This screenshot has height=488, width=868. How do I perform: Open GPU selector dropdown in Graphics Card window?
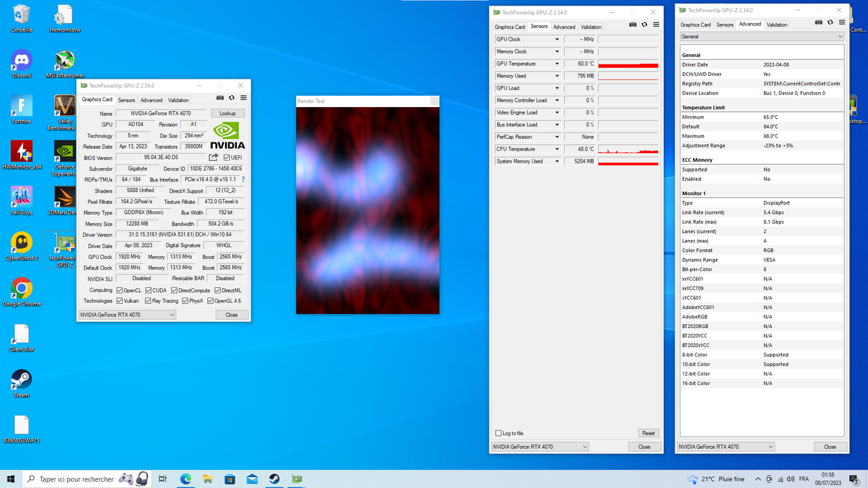(127, 314)
